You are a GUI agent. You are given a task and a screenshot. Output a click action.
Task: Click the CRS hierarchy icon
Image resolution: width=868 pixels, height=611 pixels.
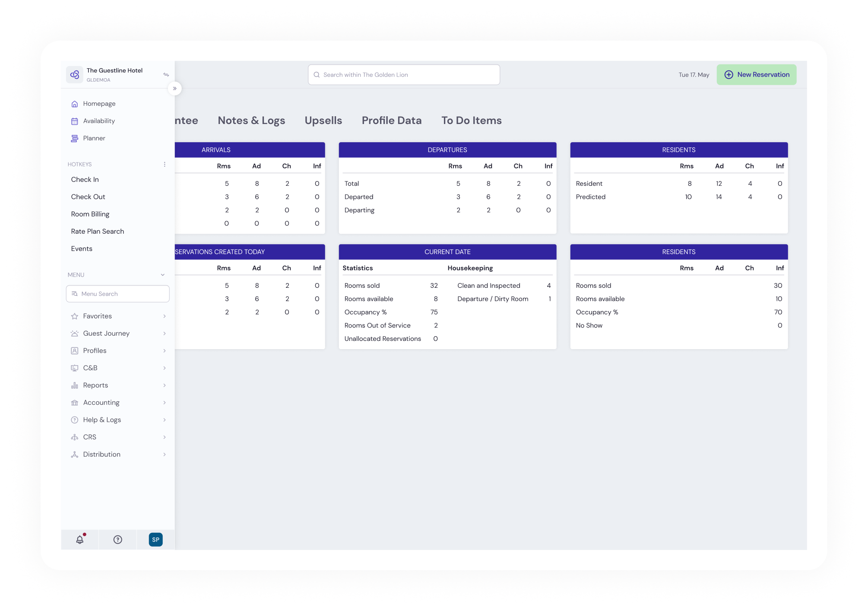coord(75,437)
